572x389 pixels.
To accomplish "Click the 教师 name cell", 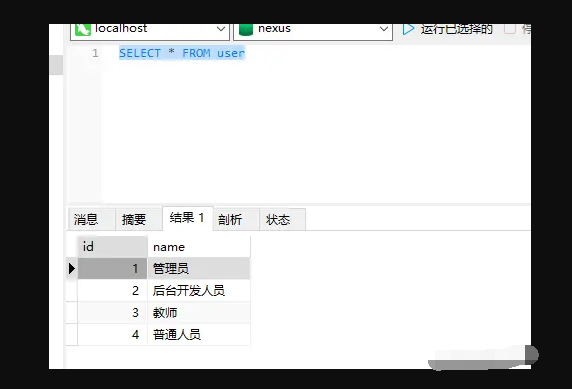I will coord(199,313).
